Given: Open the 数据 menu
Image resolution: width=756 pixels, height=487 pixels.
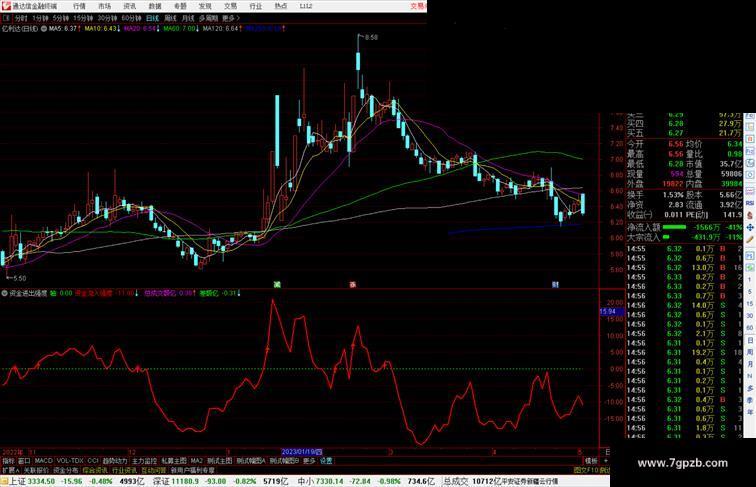Looking at the screenshot, I should tap(155, 6).
